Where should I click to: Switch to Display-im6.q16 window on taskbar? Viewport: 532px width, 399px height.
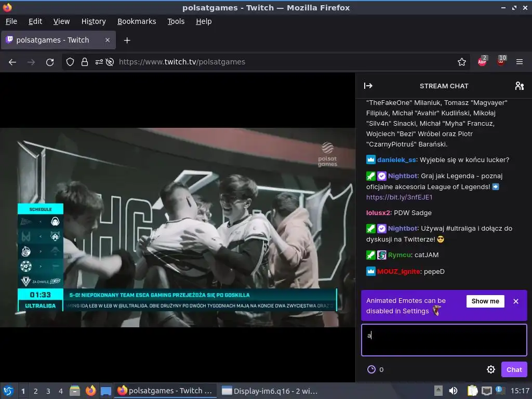[x=270, y=391]
